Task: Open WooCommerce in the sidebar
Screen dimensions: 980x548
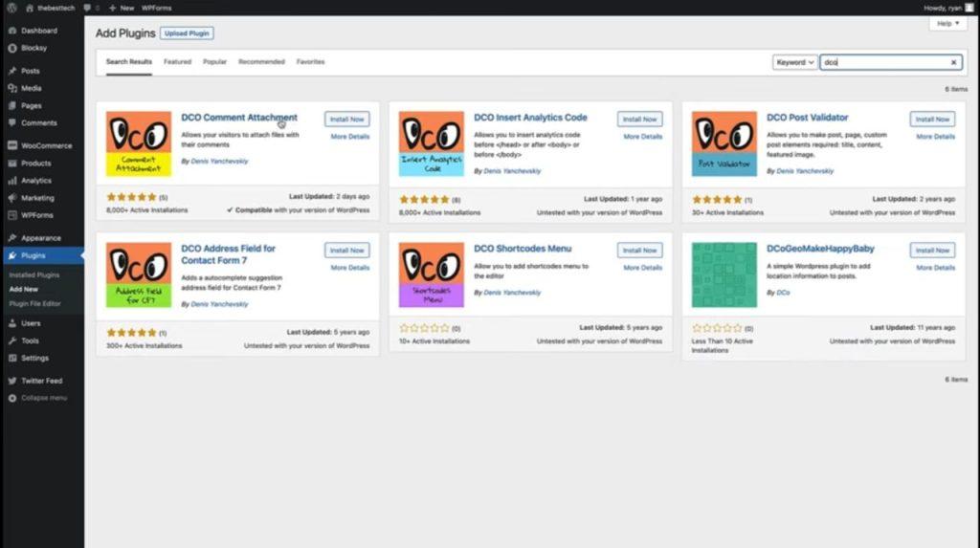Action: (x=42, y=145)
